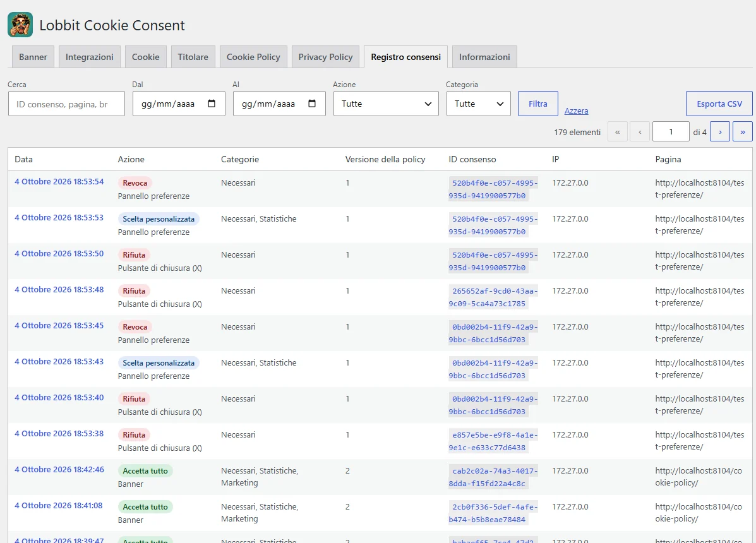Click consent ID e857e5be-e9f8-4a1e
Viewport: 756px width, 543px height.
(x=493, y=441)
